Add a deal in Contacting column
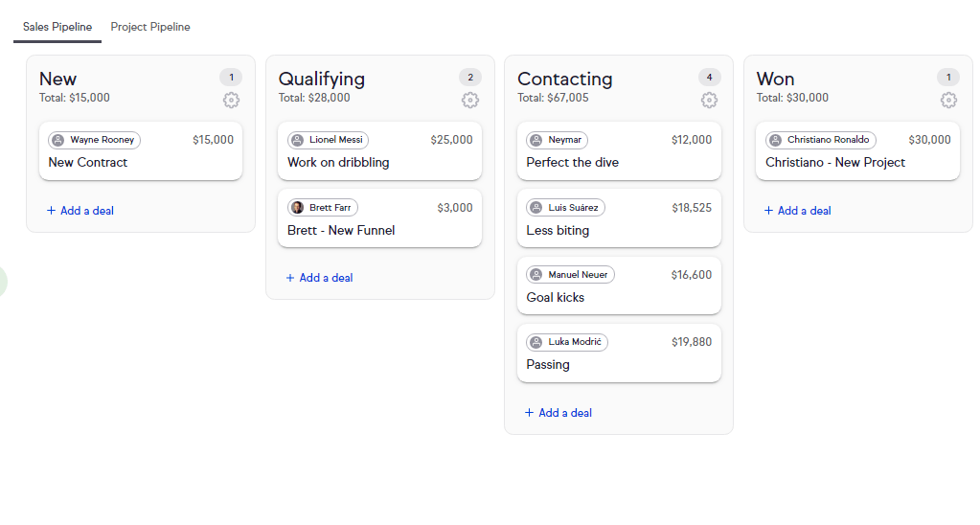The height and width of the screenshot is (525, 980). coord(558,413)
